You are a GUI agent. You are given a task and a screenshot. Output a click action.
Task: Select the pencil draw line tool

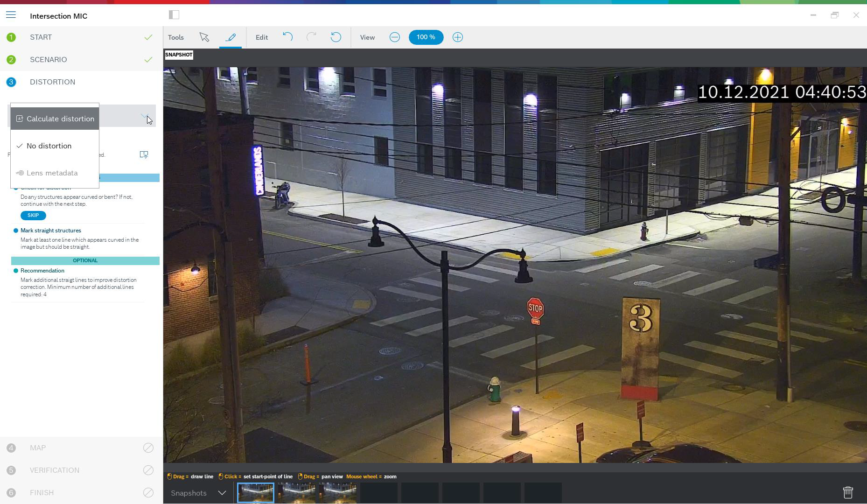pos(231,37)
